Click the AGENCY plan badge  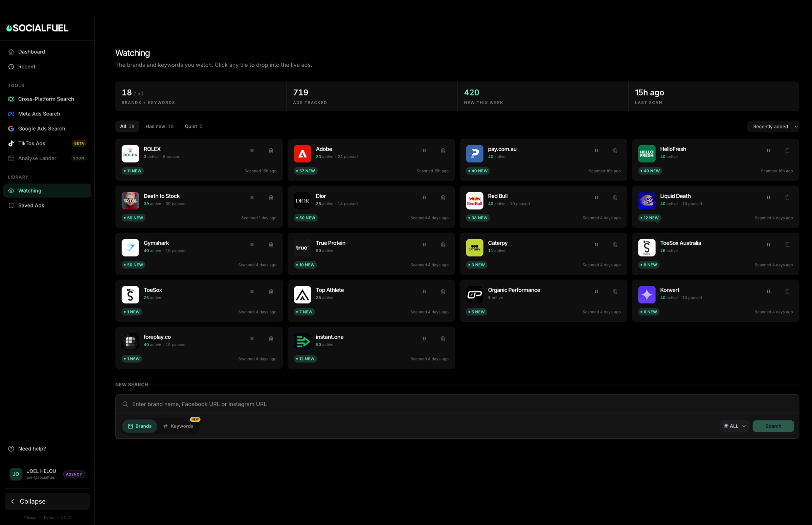tap(74, 475)
